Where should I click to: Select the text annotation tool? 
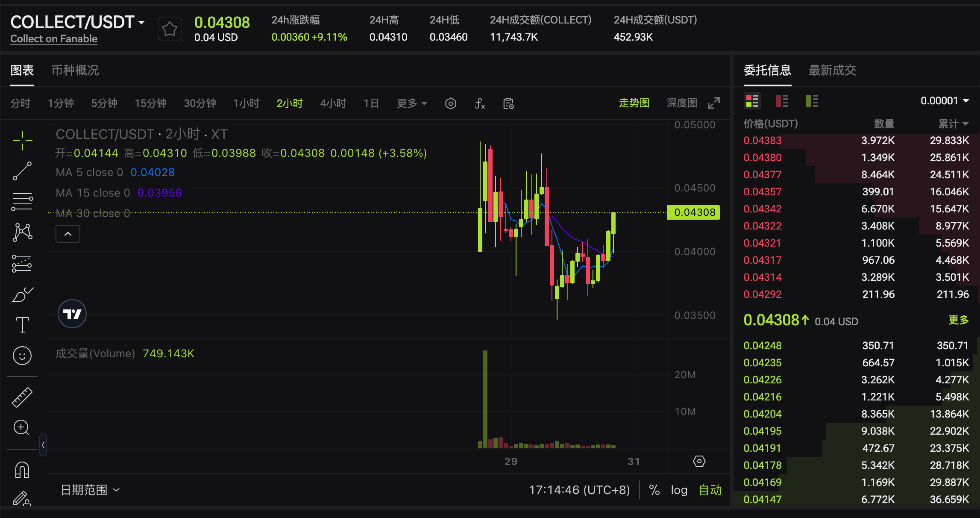pos(22,325)
